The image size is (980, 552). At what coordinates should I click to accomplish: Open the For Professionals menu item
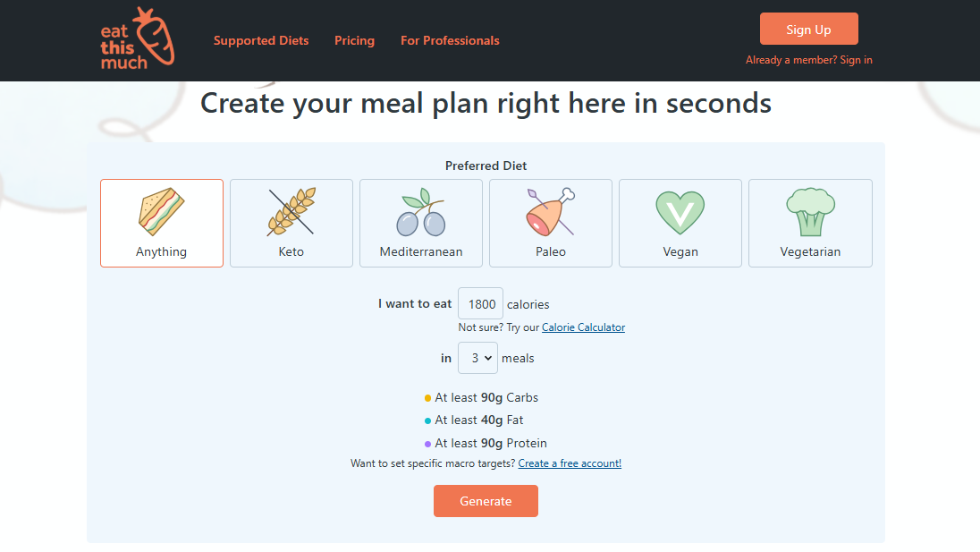[x=450, y=40]
